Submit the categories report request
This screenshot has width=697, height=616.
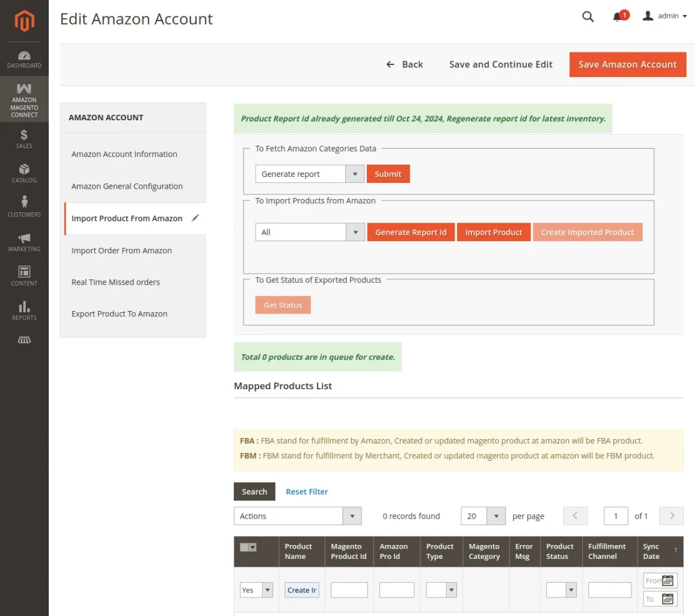coord(388,174)
